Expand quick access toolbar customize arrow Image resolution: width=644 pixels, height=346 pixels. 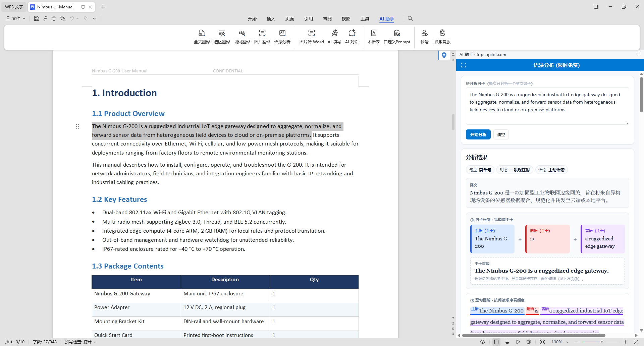coord(94,18)
